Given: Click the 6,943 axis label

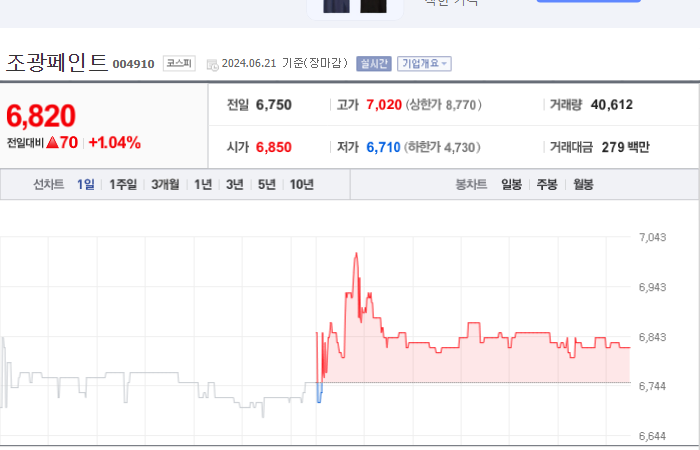Looking at the screenshot, I should click(653, 287).
